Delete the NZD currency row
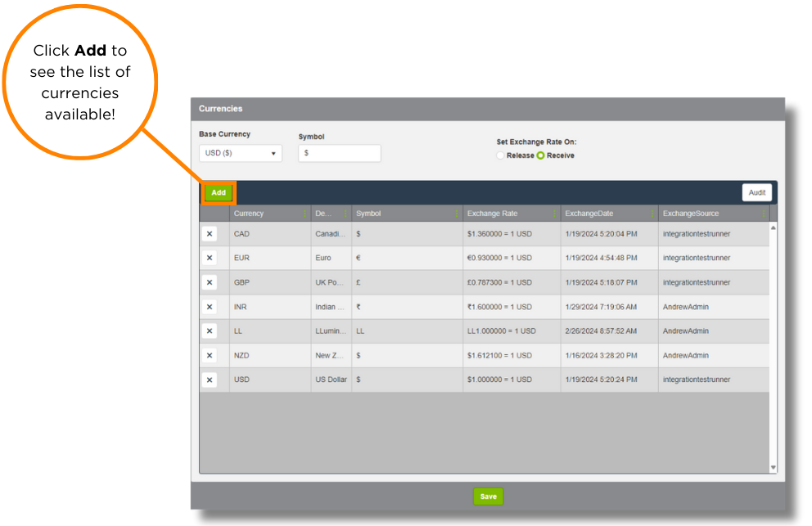 coord(210,356)
